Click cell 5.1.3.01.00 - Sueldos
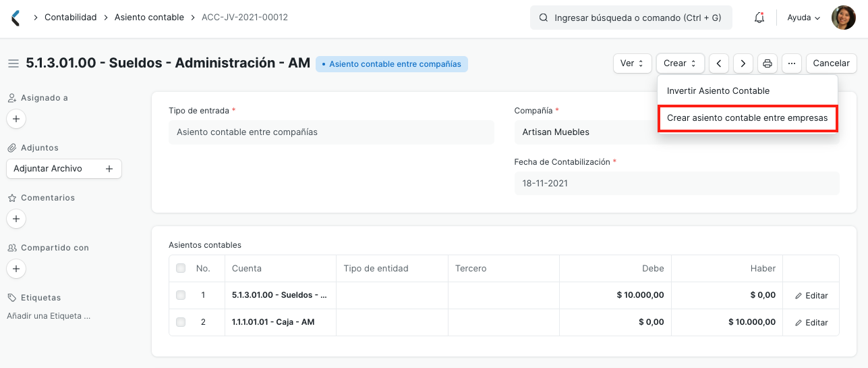Screen dimensions: 868x368 coord(280,296)
